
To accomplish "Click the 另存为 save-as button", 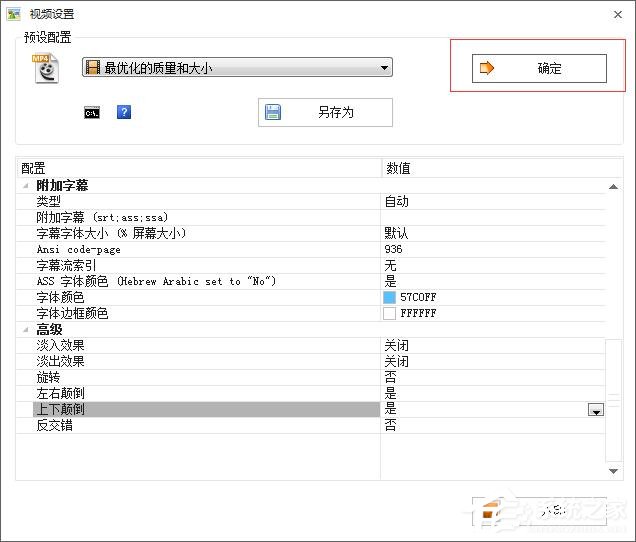I will (325, 113).
